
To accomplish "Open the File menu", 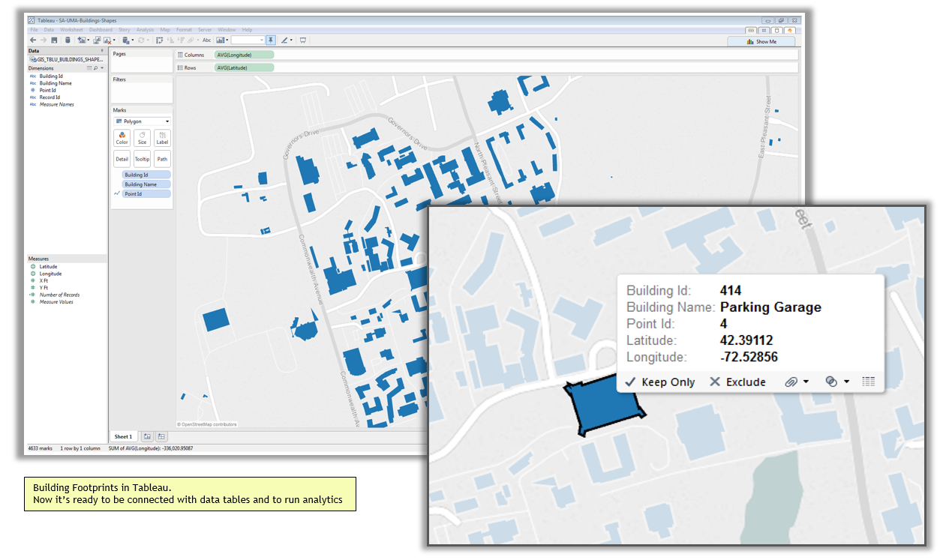I will (x=34, y=30).
